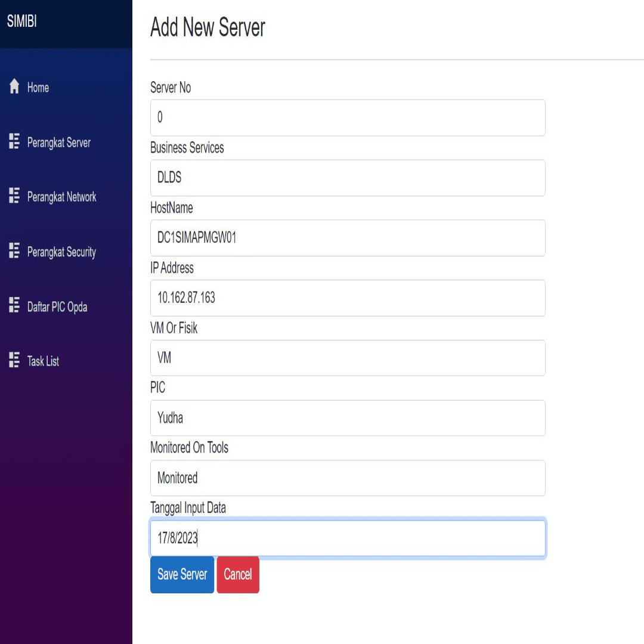Click the Perangkat Server list icon
The height and width of the screenshot is (644, 644).
(x=15, y=142)
